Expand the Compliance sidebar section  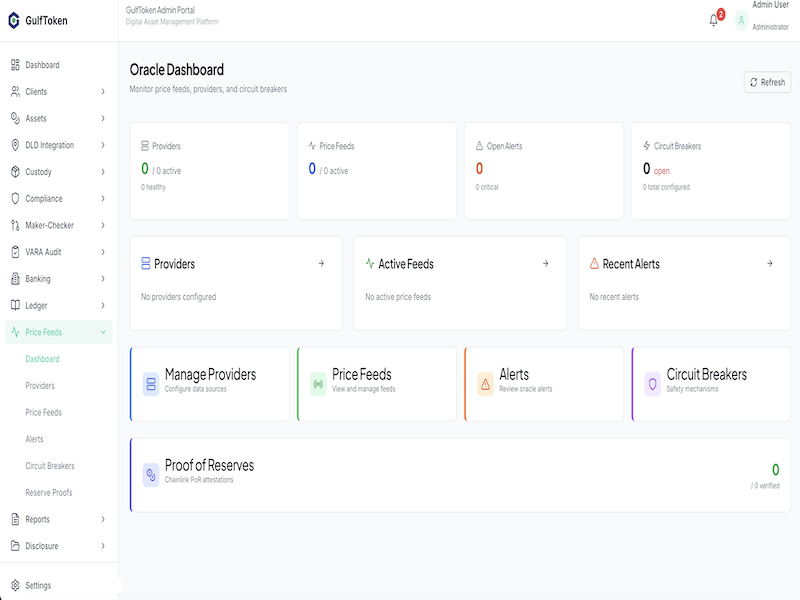[103, 199]
